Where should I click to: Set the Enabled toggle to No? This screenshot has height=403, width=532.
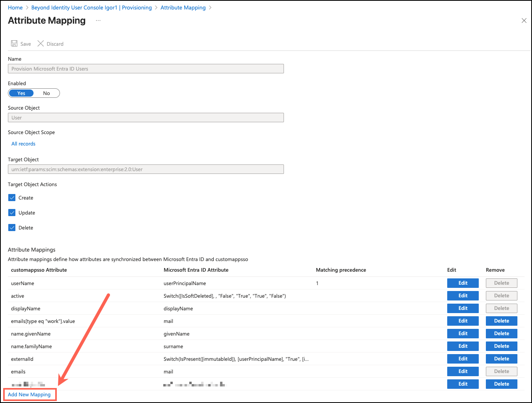(47, 93)
